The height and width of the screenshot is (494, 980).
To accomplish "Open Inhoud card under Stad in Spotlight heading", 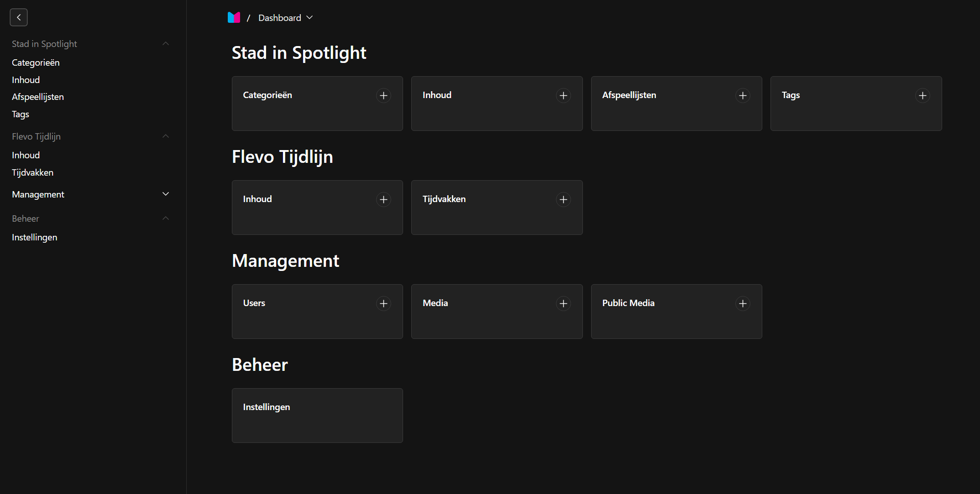I will click(x=497, y=104).
